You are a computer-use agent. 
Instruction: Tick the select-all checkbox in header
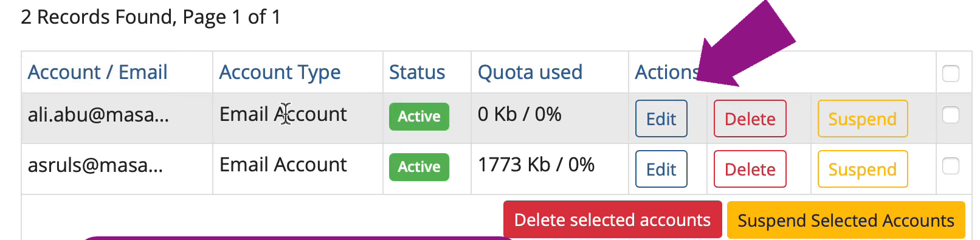(950, 73)
